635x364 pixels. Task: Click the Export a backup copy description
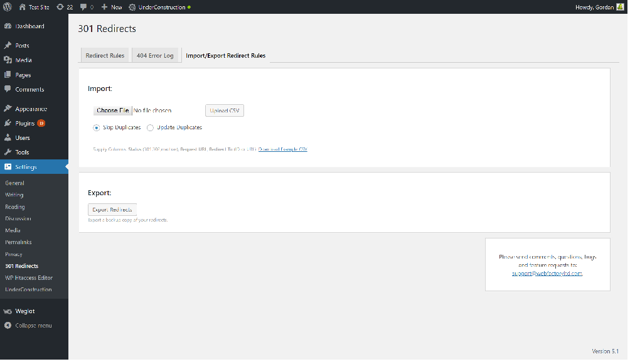tap(127, 220)
